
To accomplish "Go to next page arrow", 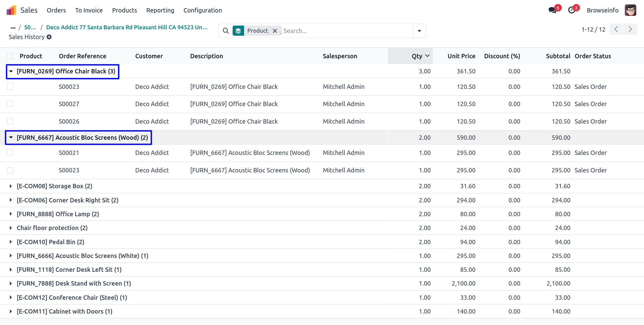I will tap(630, 29).
